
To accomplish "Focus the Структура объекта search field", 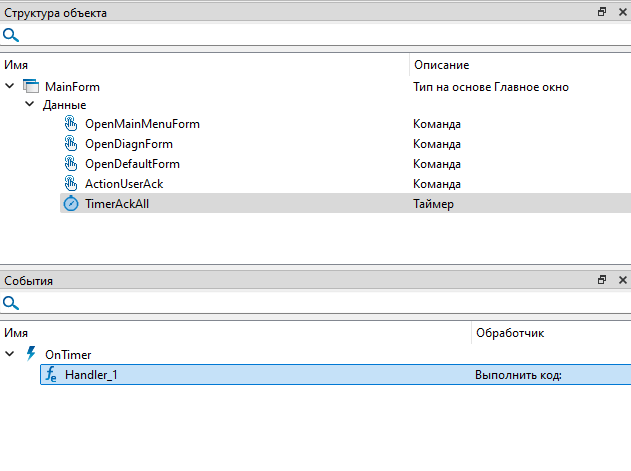I will [x=320, y=35].
